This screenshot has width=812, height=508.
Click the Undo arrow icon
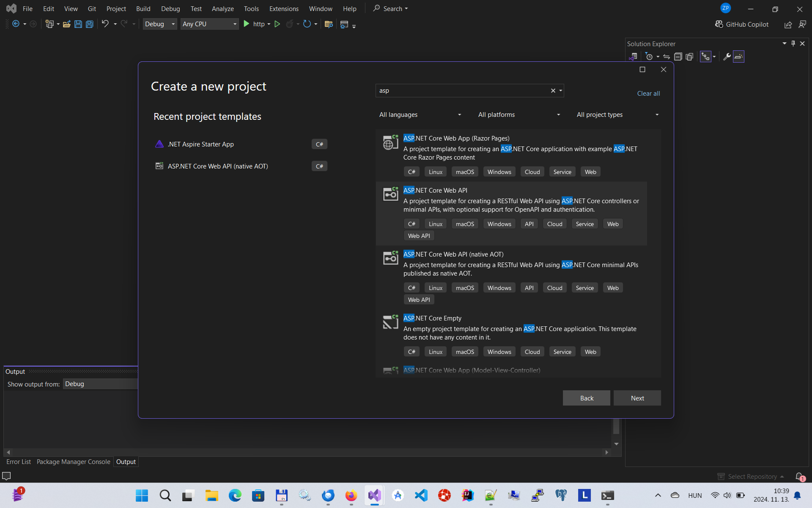pyautogui.click(x=105, y=24)
